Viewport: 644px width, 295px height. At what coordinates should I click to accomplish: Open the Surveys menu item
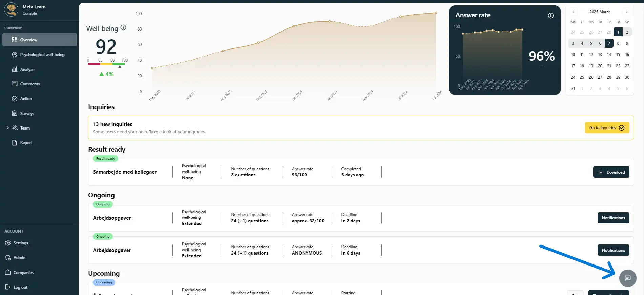[x=27, y=114]
